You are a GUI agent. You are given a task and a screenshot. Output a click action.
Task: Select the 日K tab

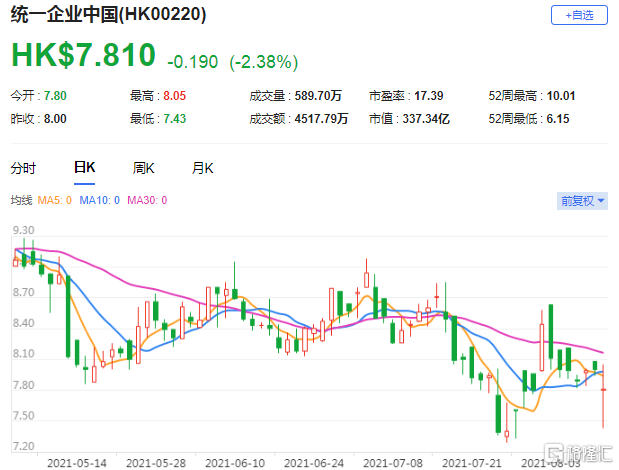84,168
